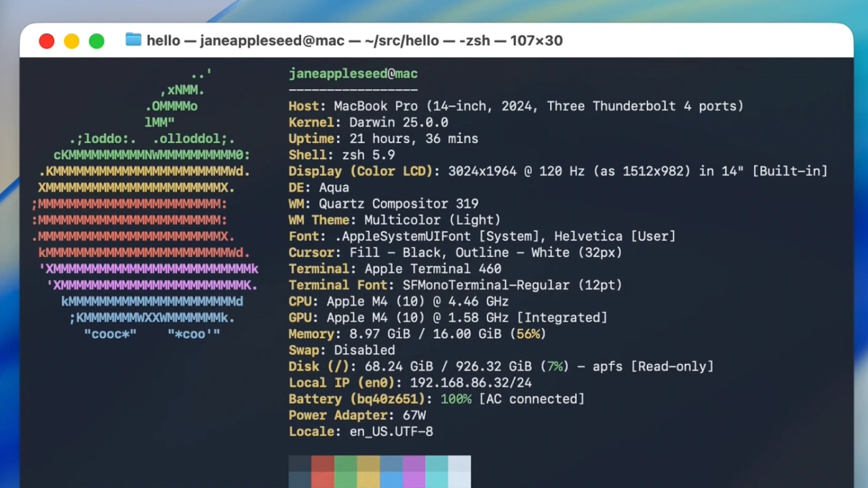This screenshot has width=868, height=488.
Task: Click the window title text starting with "hello"
Action: click(x=354, y=41)
